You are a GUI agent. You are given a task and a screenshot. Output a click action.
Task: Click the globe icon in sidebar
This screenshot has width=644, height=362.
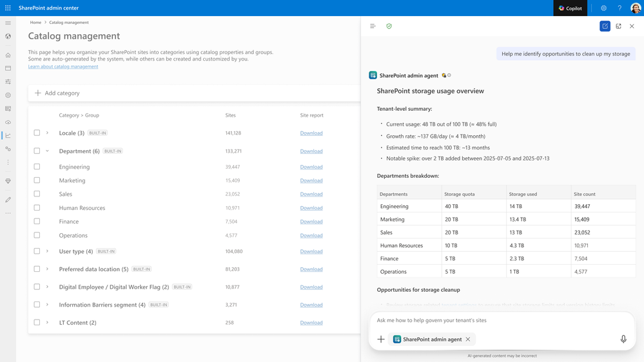8,37
